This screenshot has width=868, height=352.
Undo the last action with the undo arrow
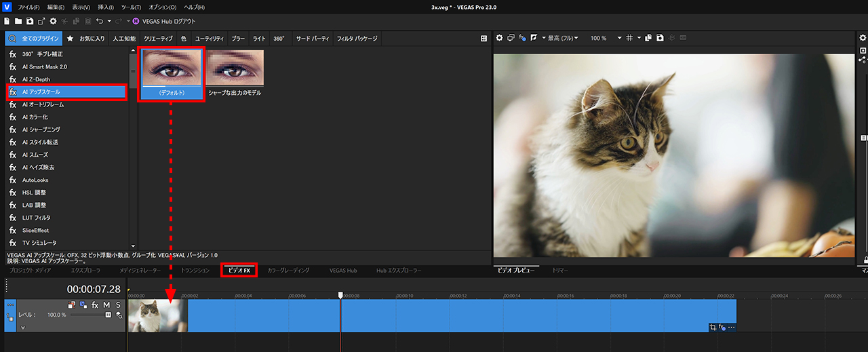pyautogui.click(x=99, y=21)
